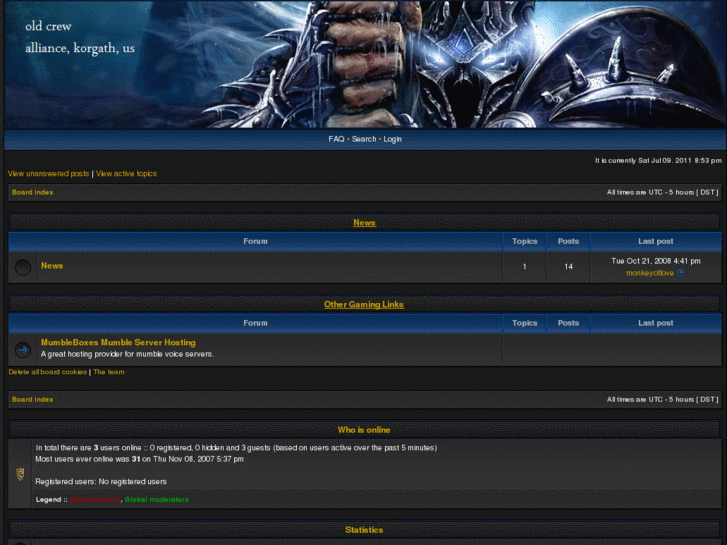The width and height of the screenshot is (727, 545).
Task: Click the Most users ever online text
Action: coord(140,459)
